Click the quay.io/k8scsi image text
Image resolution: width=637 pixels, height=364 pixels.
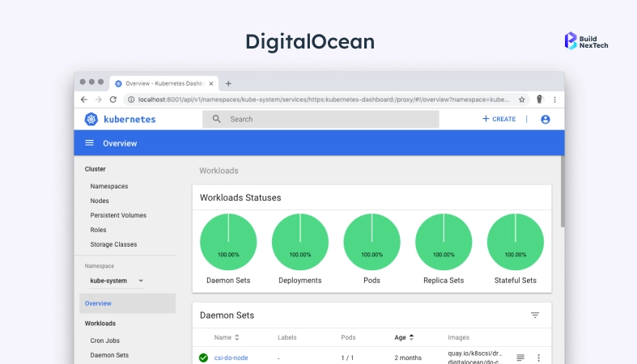tap(475, 353)
